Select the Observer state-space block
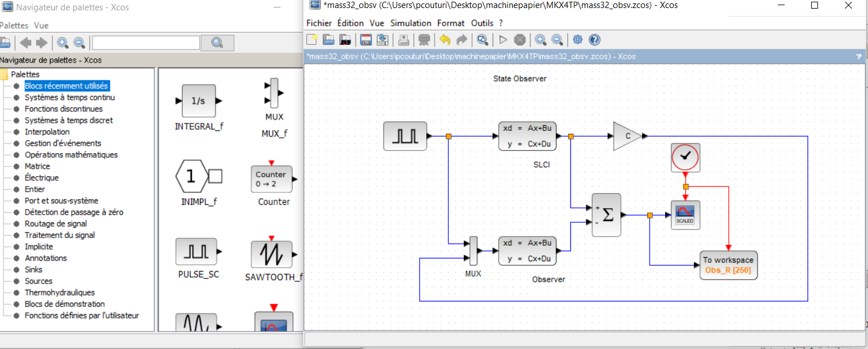Screen dimensions: 868x349 [528, 251]
